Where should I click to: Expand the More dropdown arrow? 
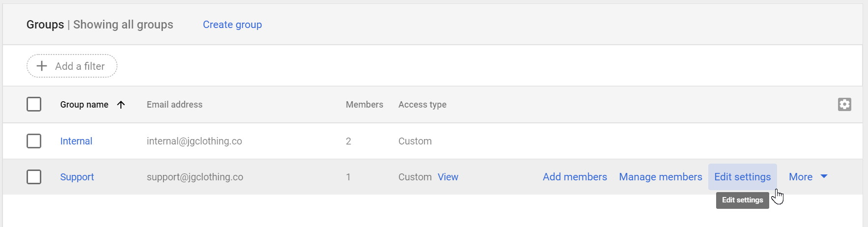pyautogui.click(x=824, y=176)
